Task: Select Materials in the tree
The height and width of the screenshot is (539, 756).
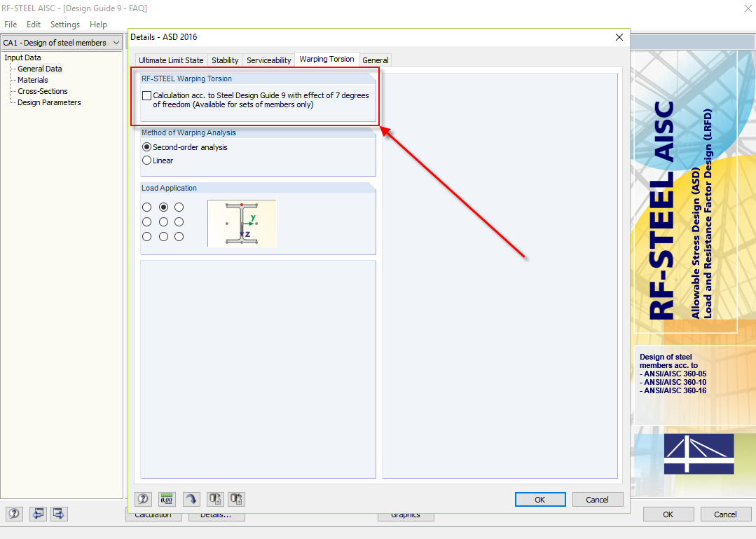Action: click(x=33, y=80)
